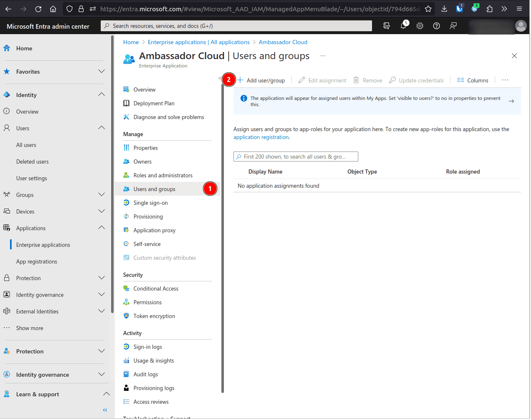
Task: Open the Firefox hamburger menu
Action: tap(519, 9)
